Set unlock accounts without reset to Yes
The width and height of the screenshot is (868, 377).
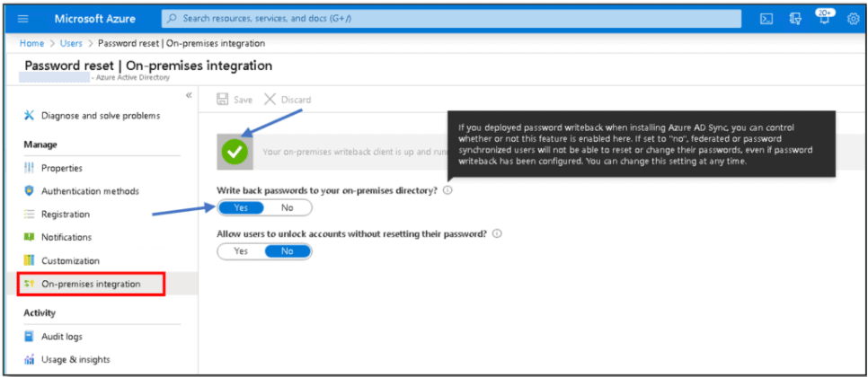point(241,251)
